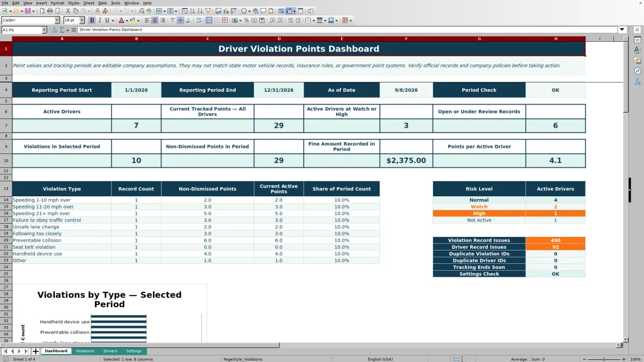Toggle Italic formatting

coord(100,20)
